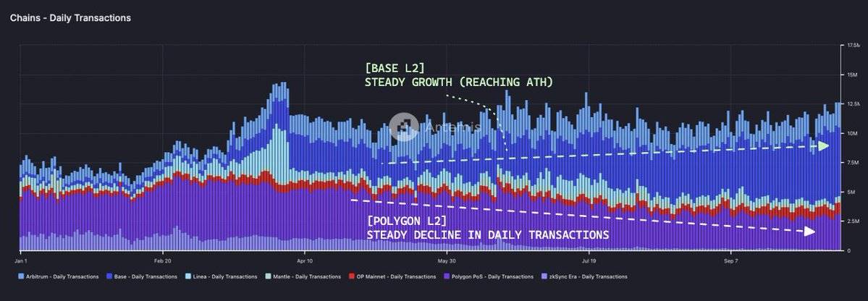Click the OP Mainnet red legend swatch
Image resolution: width=868 pixels, height=301 pixels.
tap(352, 276)
